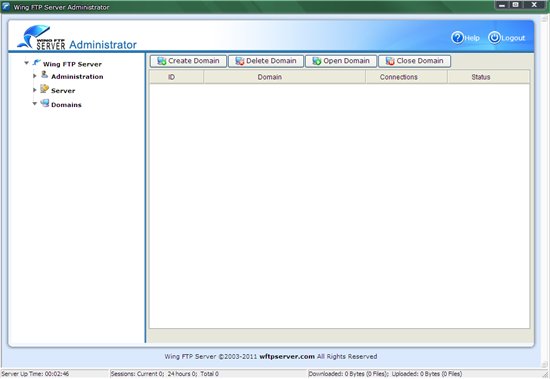Collapse the Wing FTP Server tree root
This screenshot has height=379, width=550.
pos(26,63)
